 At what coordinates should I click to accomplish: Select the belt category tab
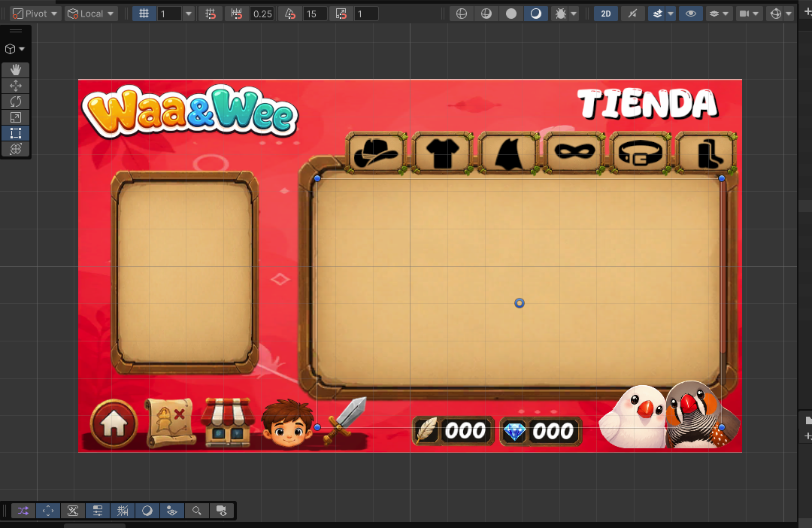[641, 153]
